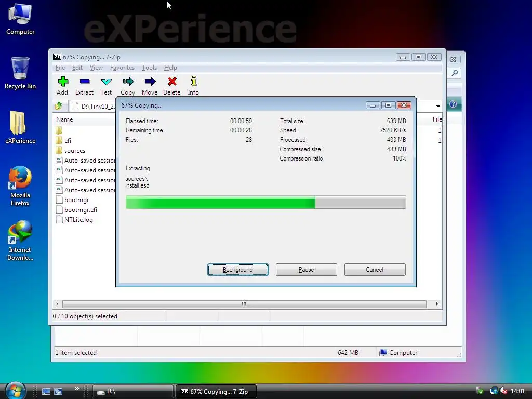
Task: Click the 67% Copying 7-Zip taskbar button
Action: (216, 392)
